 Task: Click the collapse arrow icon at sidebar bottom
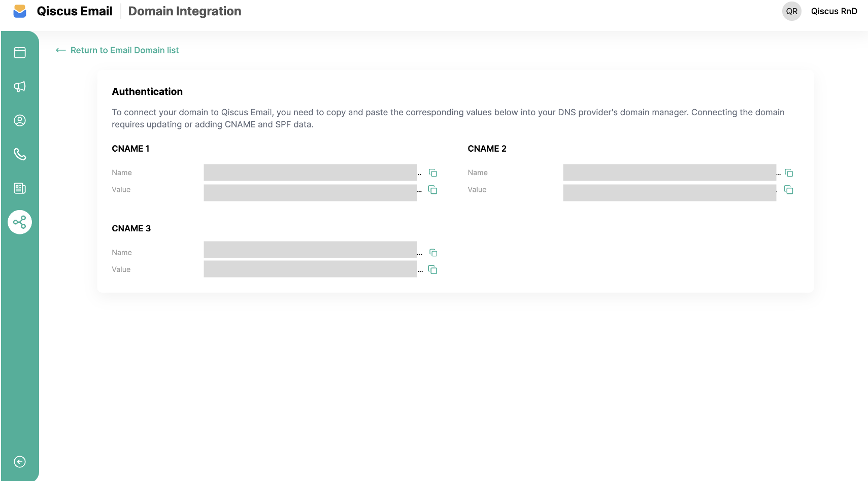tap(20, 462)
